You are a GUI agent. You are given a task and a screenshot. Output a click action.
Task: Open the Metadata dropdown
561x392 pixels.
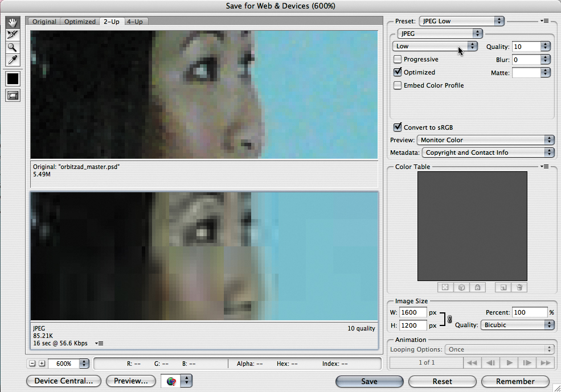488,152
